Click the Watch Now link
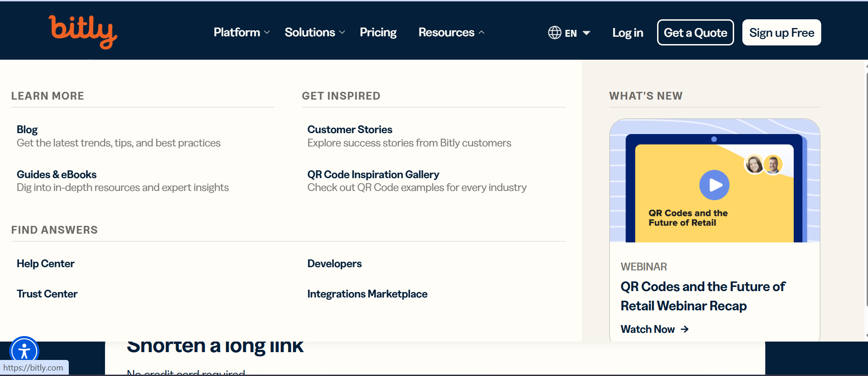Viewport: 868px width, 376px height. (654, 329)
